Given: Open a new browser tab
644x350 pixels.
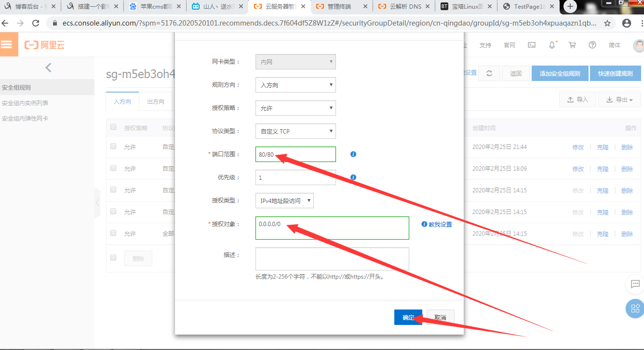Looking at the screenshot, I should tap(571, 7).
